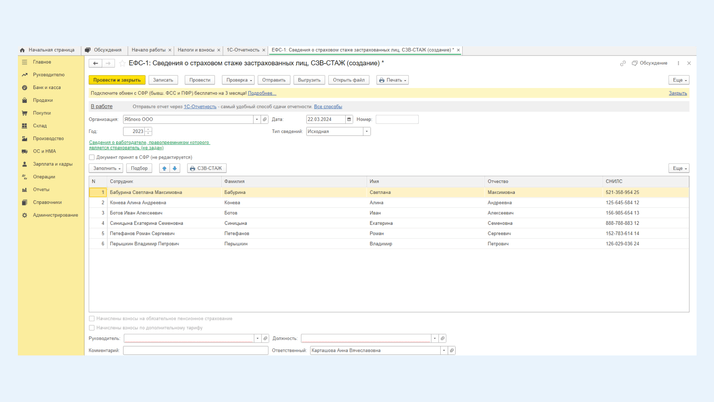Click Провести и закрыть button

(117, 80)
